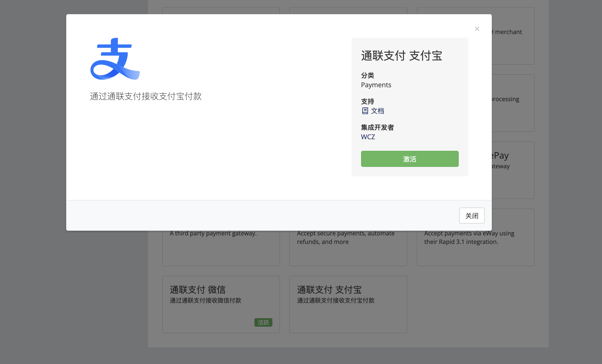Click the X icon to dismiss the dialog
This screenshot has width=602, height=364.
tap(477, 29)
